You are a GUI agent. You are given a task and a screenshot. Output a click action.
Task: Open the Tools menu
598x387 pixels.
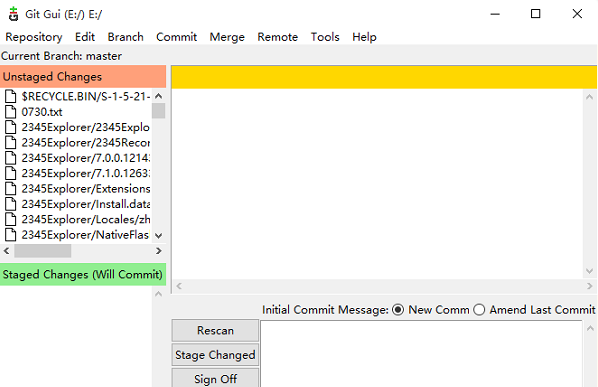pyautogui.click(x=325, y=37)
